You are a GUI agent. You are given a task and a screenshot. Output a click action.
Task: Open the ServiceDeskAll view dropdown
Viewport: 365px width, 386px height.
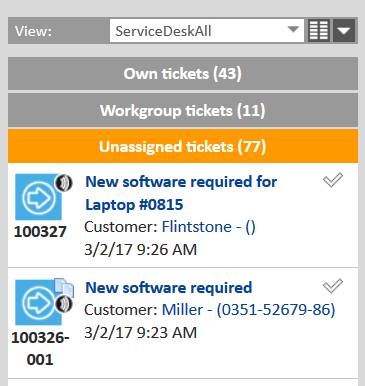[x=293, y=30]
